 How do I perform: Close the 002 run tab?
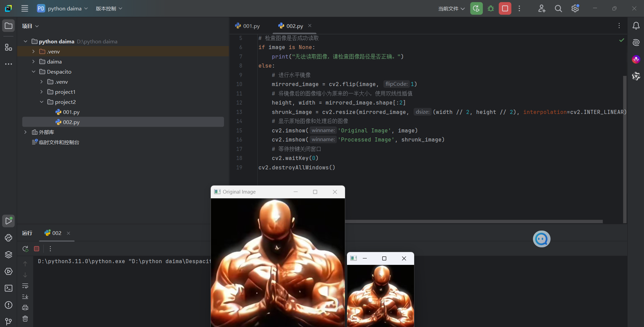pos(68,233)
